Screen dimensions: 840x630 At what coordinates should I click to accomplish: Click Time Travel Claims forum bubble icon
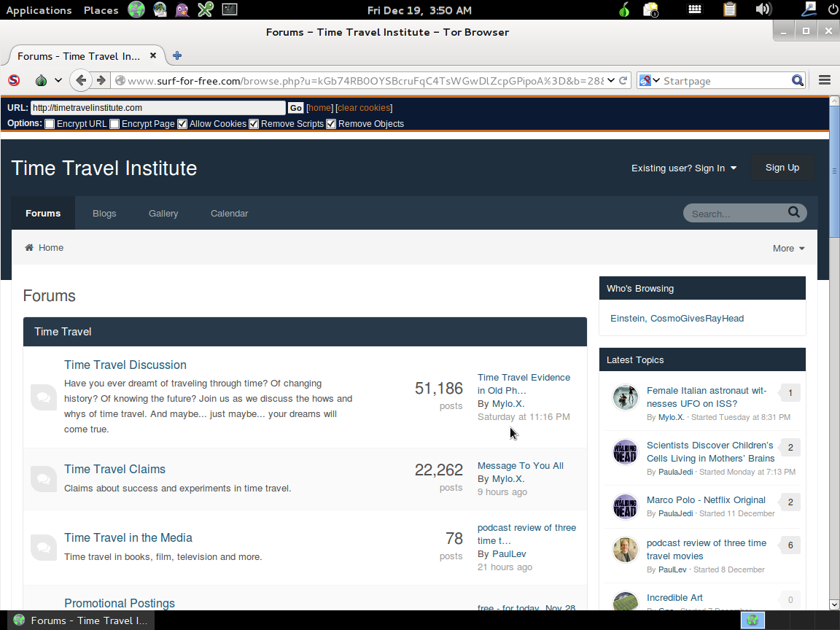tap(44, 479)
